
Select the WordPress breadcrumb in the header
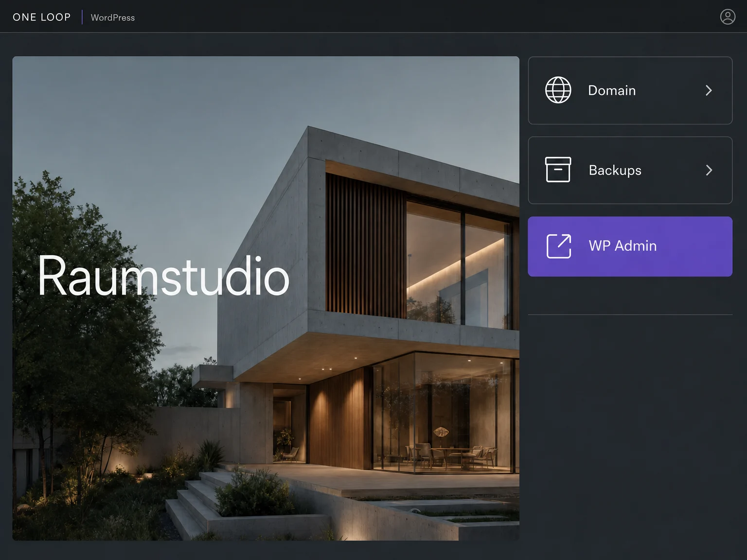click(x=113, y=17)
